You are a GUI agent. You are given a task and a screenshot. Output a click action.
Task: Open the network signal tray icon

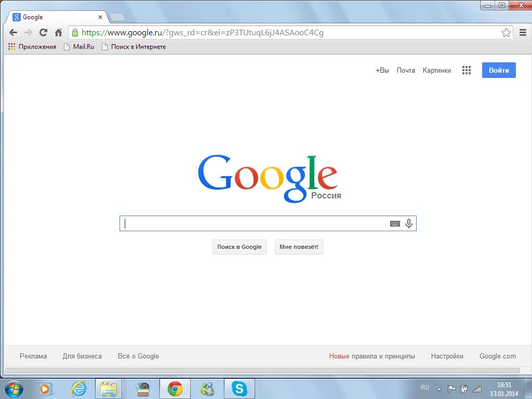pyautogui.click(x=477, y=389)
